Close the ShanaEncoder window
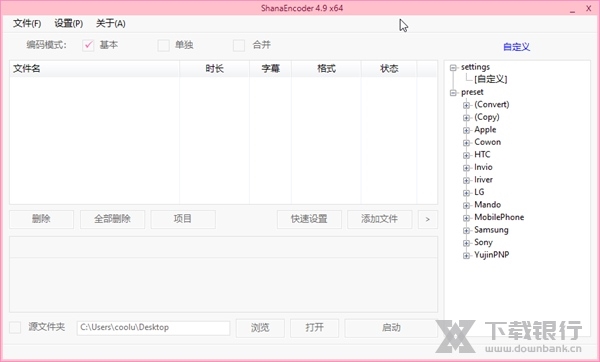This screenshot has height=362, width=600. point(589,8)
